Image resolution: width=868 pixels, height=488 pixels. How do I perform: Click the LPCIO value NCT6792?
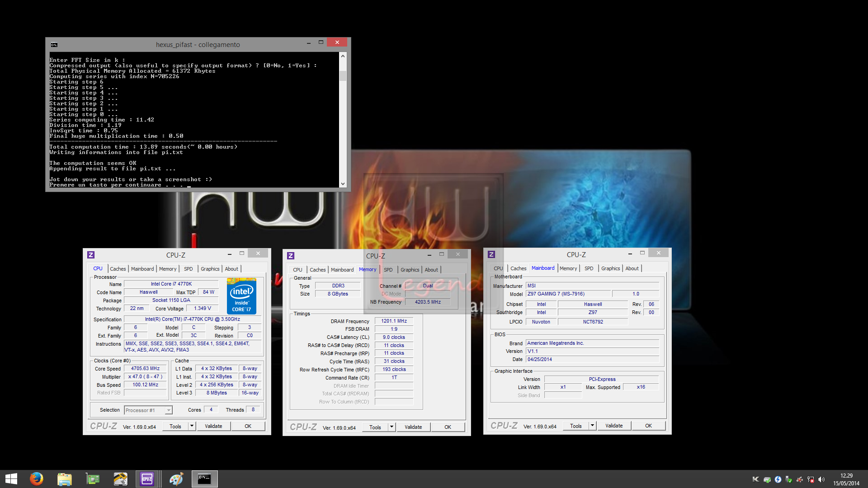pos(593,322)
